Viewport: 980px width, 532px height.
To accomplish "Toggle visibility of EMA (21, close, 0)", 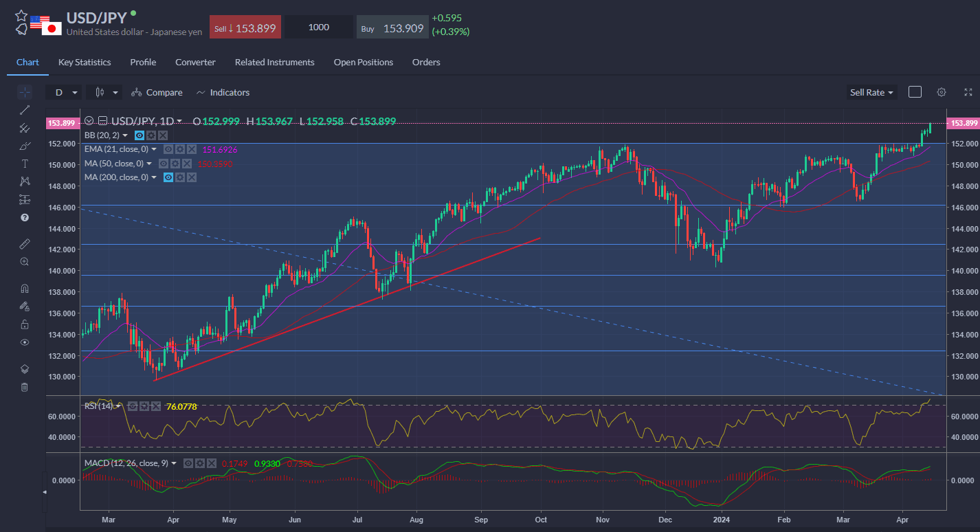I will [168, 149].
